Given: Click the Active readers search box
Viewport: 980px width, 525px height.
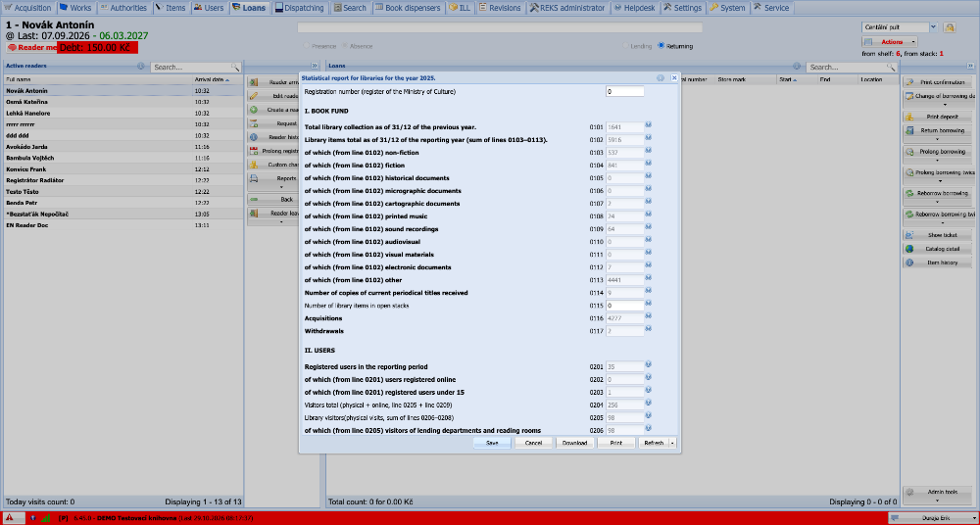Looking at the screenshot, I should (x=191, y=67).
